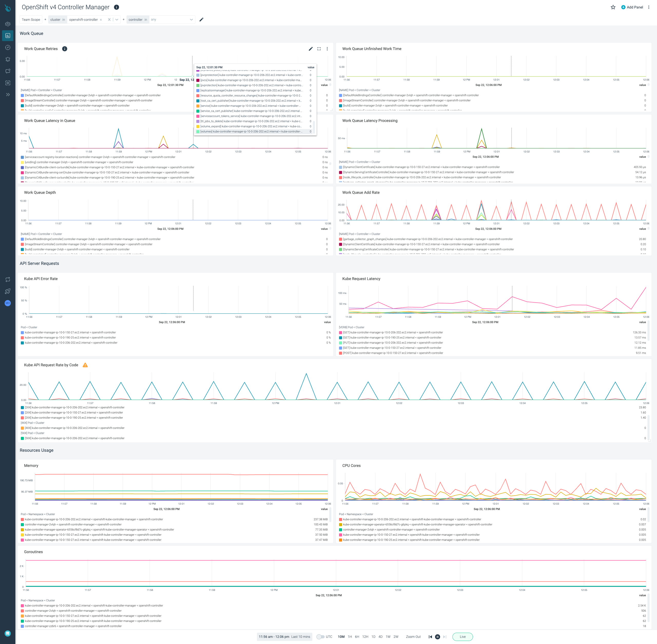Open the cluster scope dropdown chevron

(117, 19)
